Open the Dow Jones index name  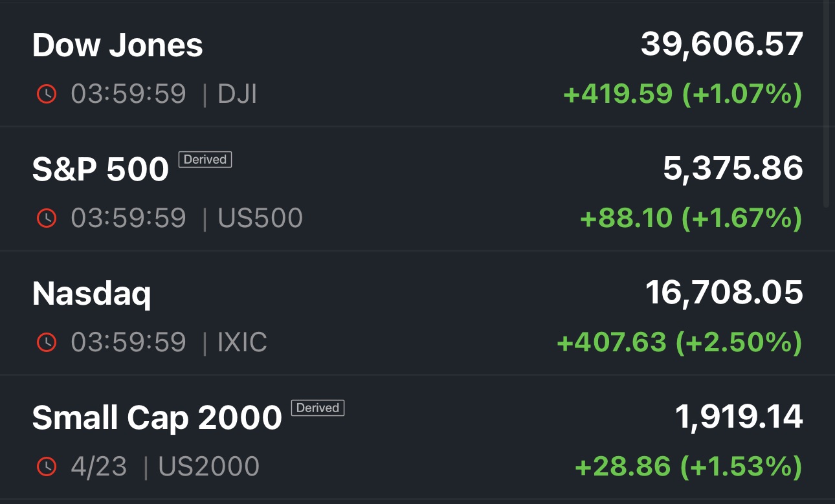[x=117, y=45]
